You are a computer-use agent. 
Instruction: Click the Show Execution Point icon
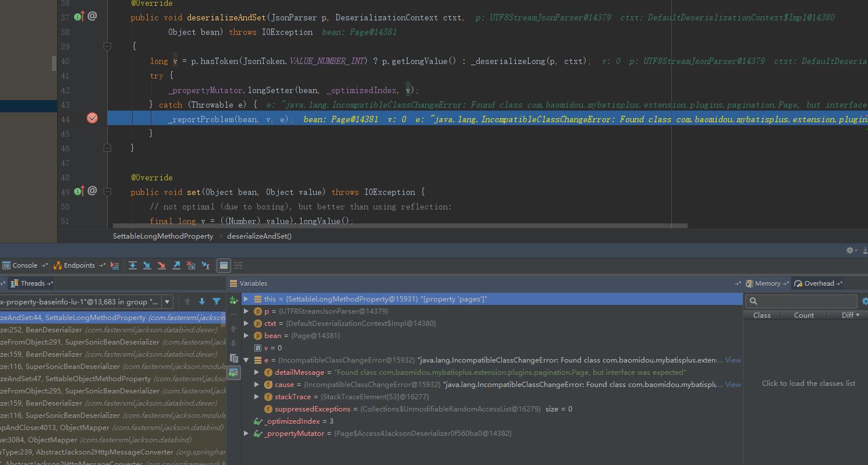coord(115,265)
